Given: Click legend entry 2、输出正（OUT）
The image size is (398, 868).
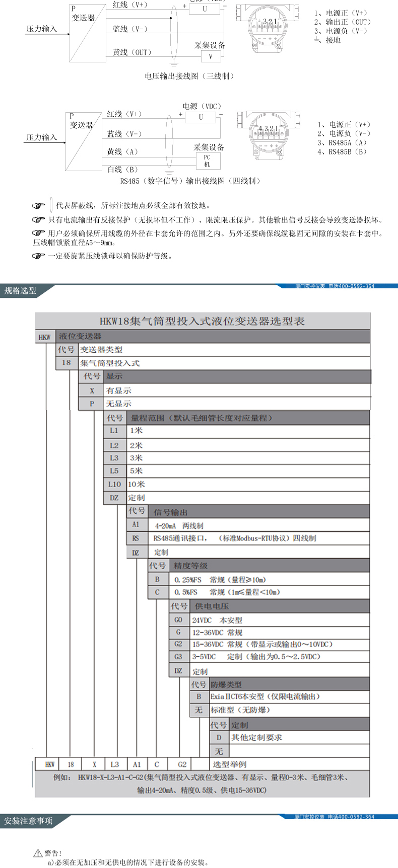Looking at the screenshot, I should (343, 22).
